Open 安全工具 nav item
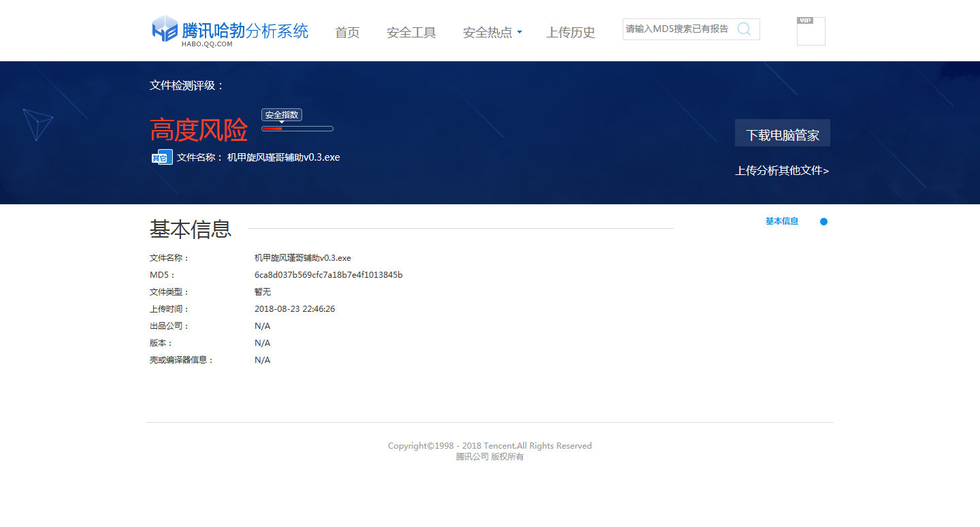 click(x=411, y=32)
